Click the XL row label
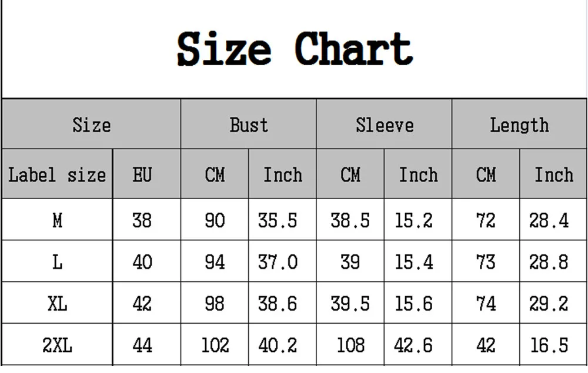588x373 pixels. (x=58, y=303)
